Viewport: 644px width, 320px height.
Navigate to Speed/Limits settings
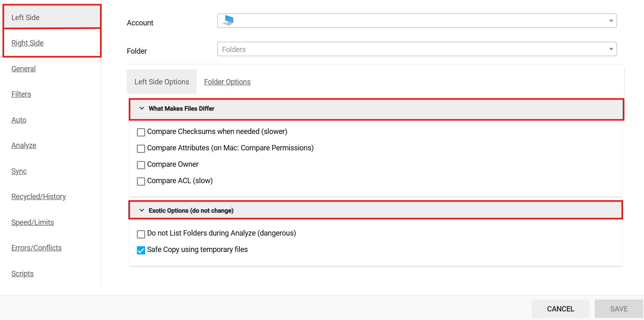[x=33, y=222]
